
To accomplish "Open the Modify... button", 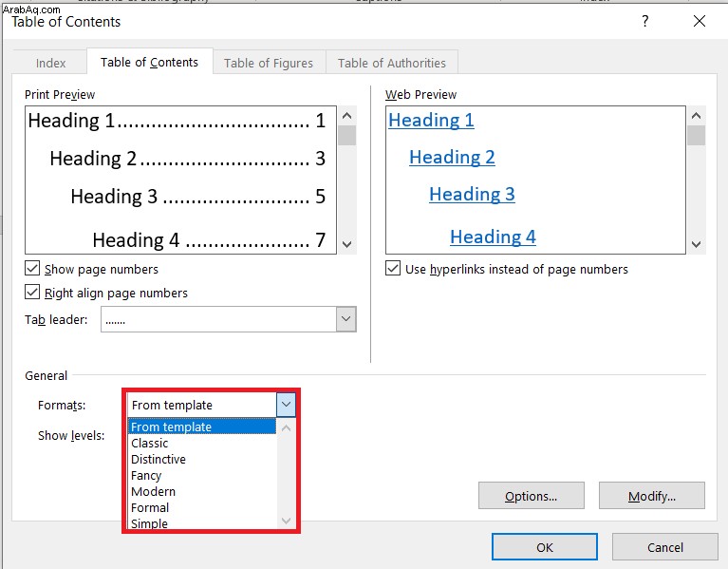I will coord(652,496).
